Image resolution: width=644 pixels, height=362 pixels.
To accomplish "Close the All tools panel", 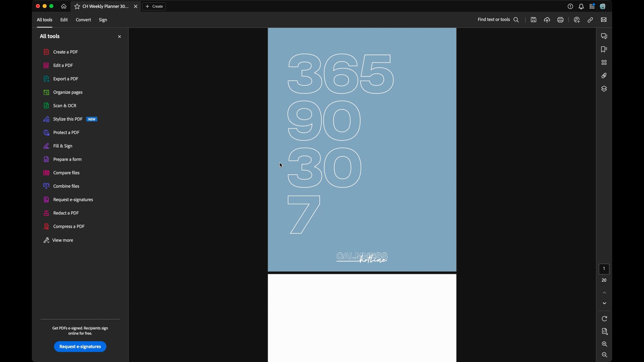I will (x=119, y=37).
